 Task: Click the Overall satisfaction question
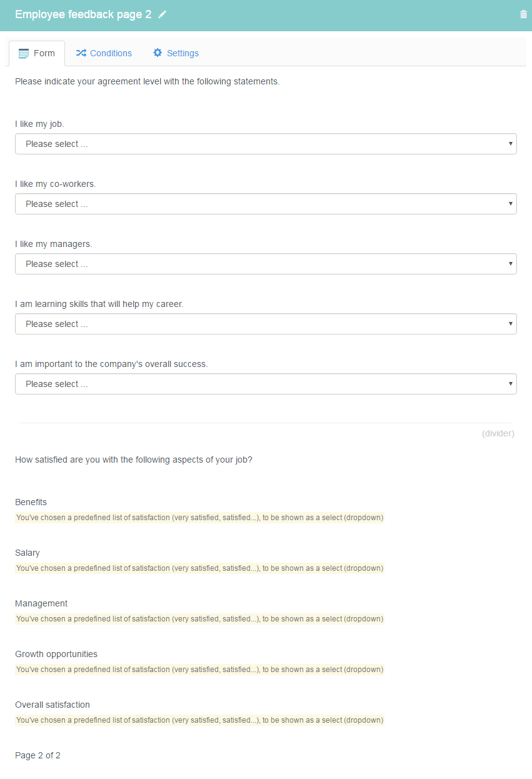(53, 705)
